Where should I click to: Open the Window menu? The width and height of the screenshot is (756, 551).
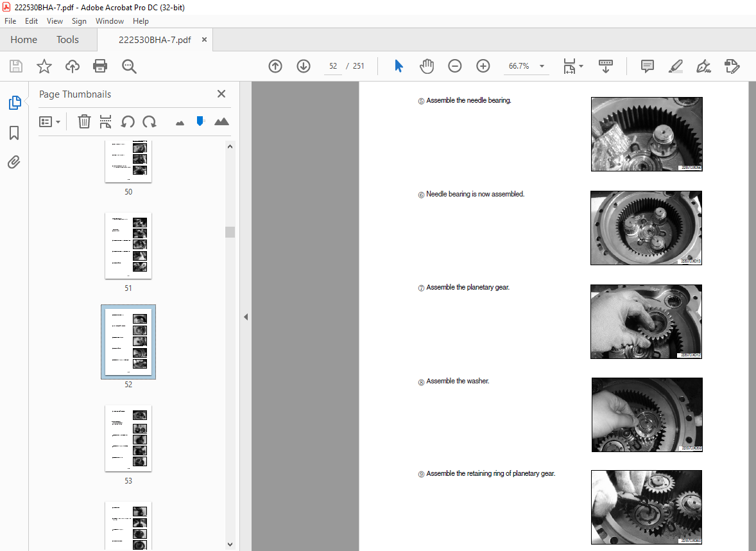click(x=110, y=21)
